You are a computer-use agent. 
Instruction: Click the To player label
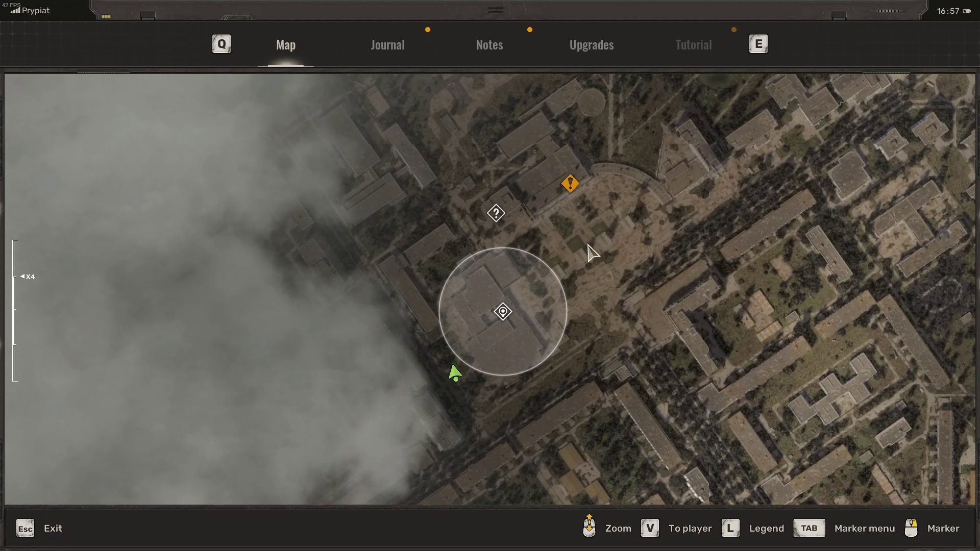pos(690,529)
